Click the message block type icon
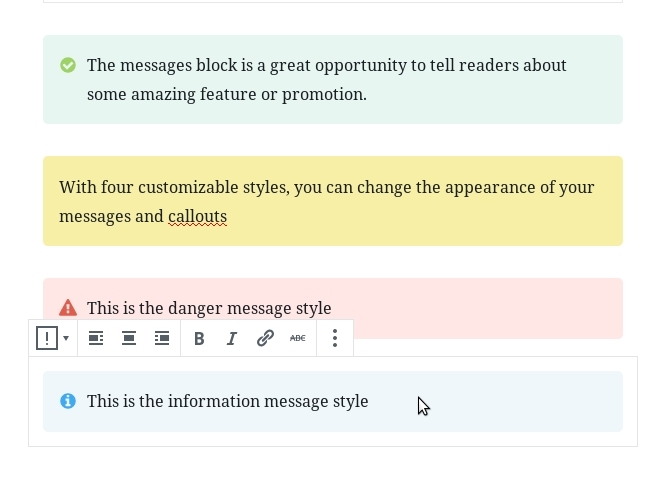Image resolution: width=657 pixels, height=487 pixels. click(47, 338)
